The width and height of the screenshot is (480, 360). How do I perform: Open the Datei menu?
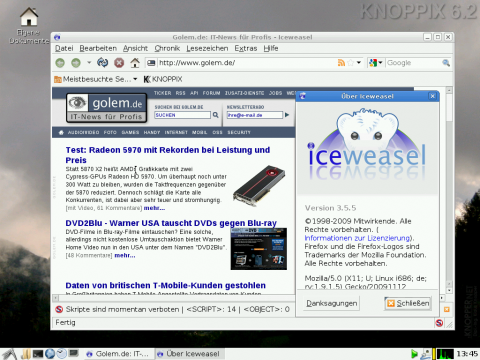pos(64,48)
